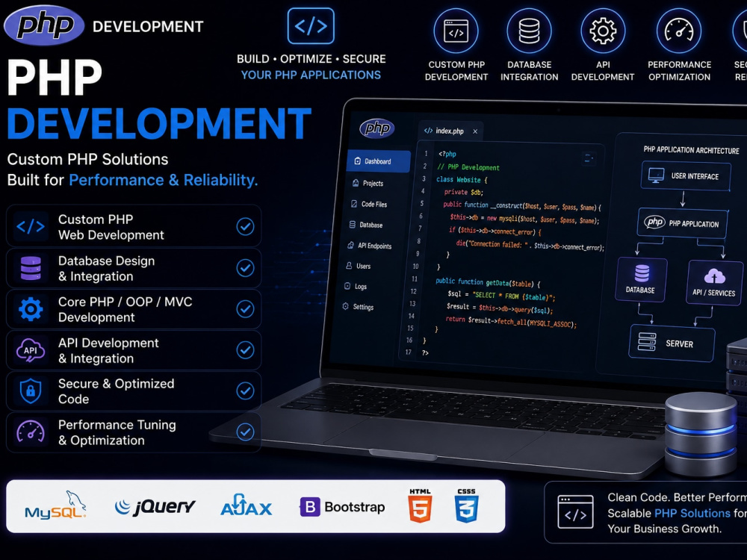Click code line private $db;
747x560 pixels.
pyautogui.click(x=464, y=192)
